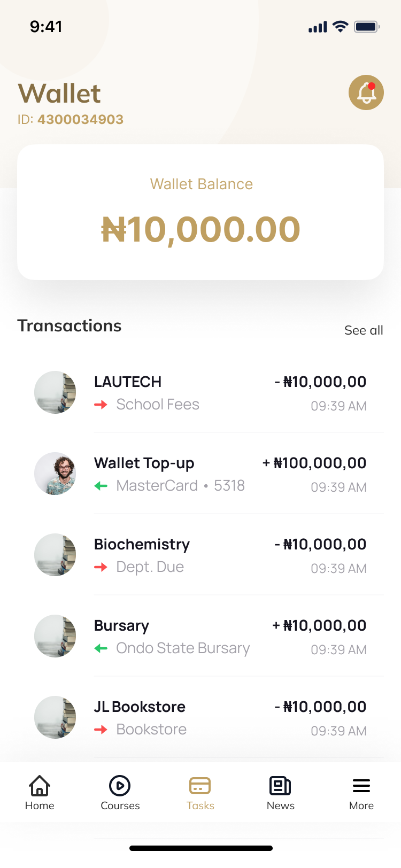Click the red arrow beside School Fees
This screenshot has width=401, height=868.
coord(101,405)
